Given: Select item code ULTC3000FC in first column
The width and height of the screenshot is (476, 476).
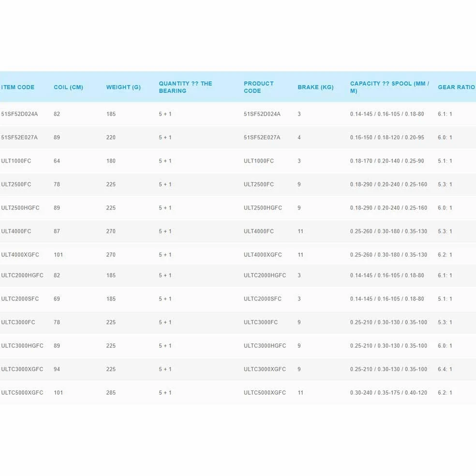Looking at the screenshot, I should (x=18, y=322).
